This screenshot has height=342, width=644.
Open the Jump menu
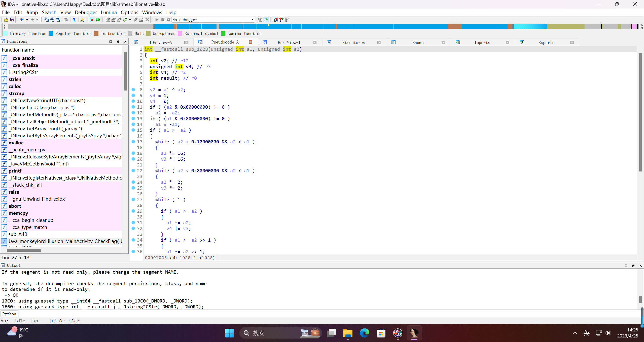click(x=32, y=12)
